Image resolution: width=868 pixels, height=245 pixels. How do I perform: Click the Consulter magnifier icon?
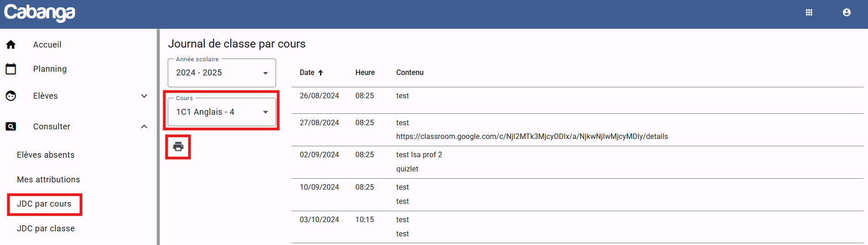pos(11,127)
